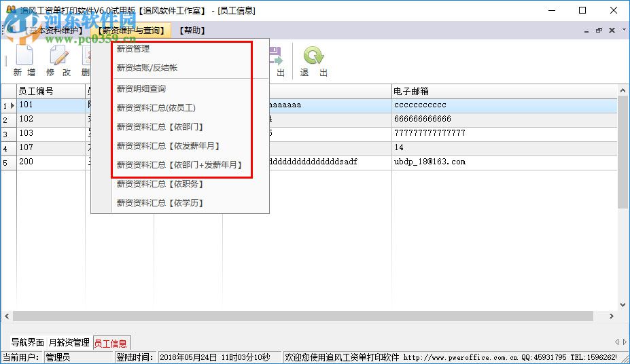Viewport: 630px width, 364px height.
Task: Open the 帮助 menu
Action: [192, 31]
